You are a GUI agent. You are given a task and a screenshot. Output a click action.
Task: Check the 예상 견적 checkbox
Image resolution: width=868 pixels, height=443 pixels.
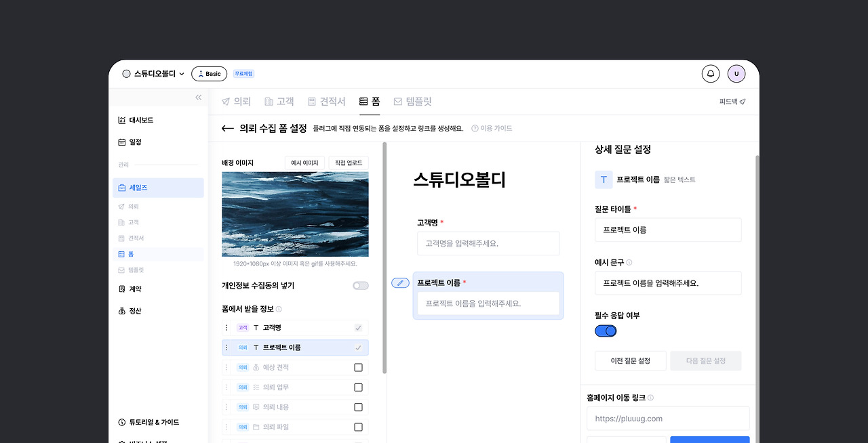[x=358, y=367]
